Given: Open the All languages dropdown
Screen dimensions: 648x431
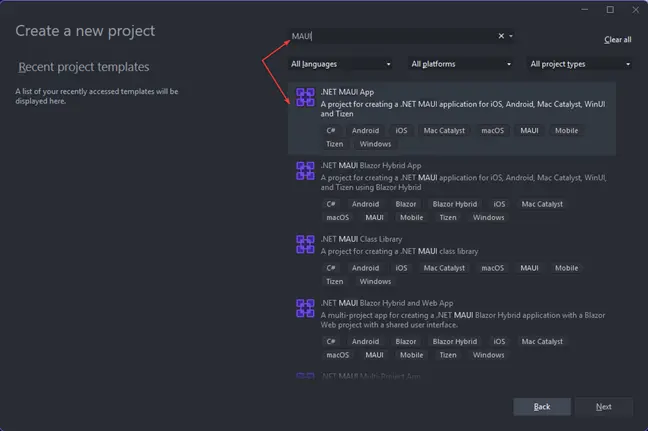Looking at the screenshot, I should tap(340, 64).
